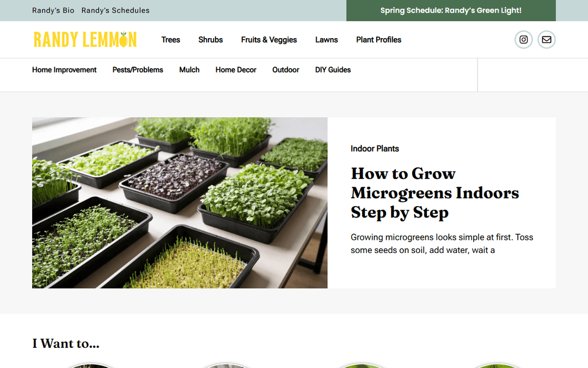Open the Instagram icon link
Viewport: 588px width, 368px height.
point(524,39)
